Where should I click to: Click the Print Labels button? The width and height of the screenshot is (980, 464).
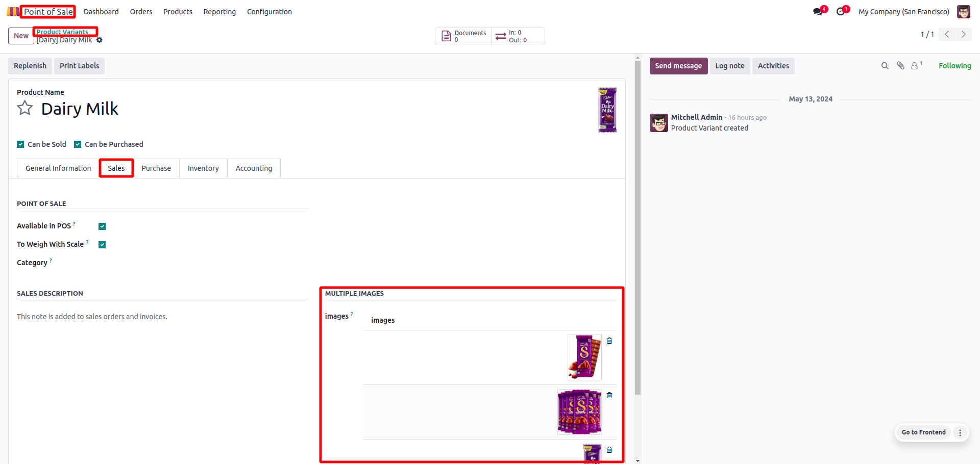click(79, 66)
